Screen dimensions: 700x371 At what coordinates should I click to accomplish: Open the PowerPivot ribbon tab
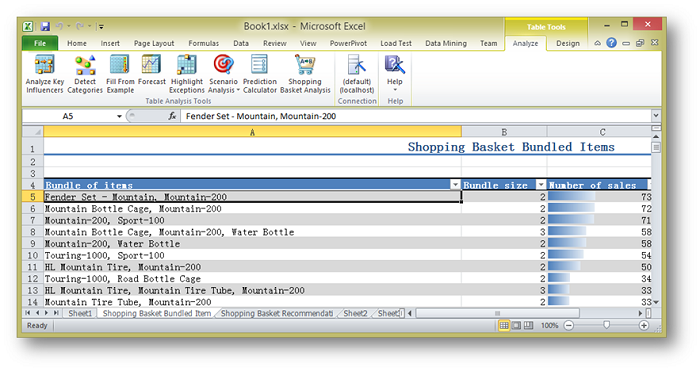click(x=348, y=43)
